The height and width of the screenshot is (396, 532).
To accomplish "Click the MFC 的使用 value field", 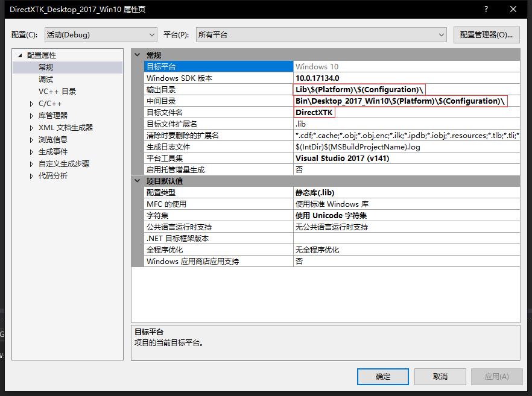I will [407, 204].
